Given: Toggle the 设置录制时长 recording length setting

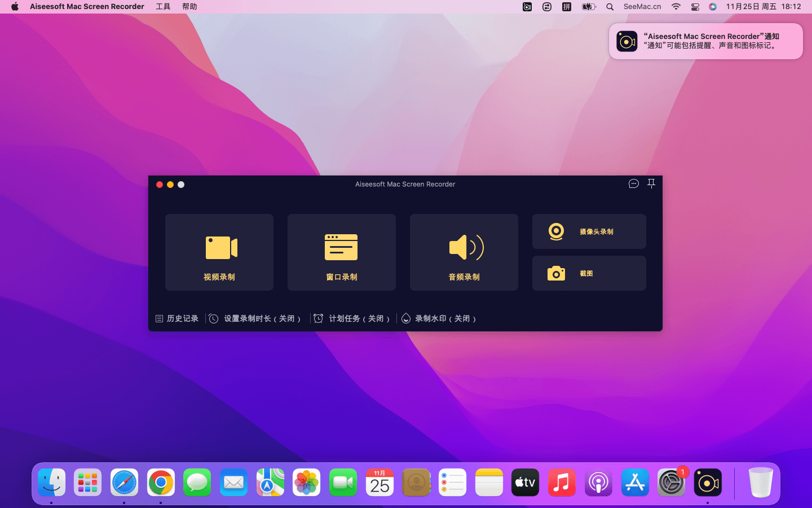Looking at the screenshot, I should coord(255,319).
